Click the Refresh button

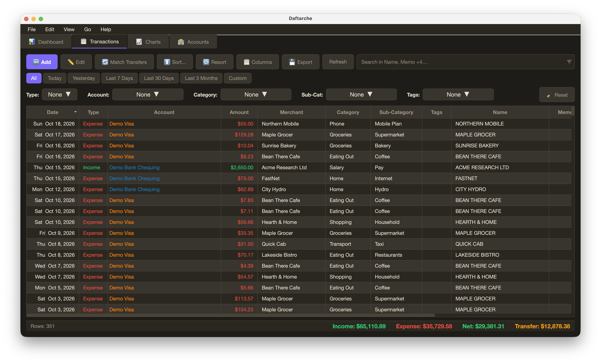pos(338,62)
